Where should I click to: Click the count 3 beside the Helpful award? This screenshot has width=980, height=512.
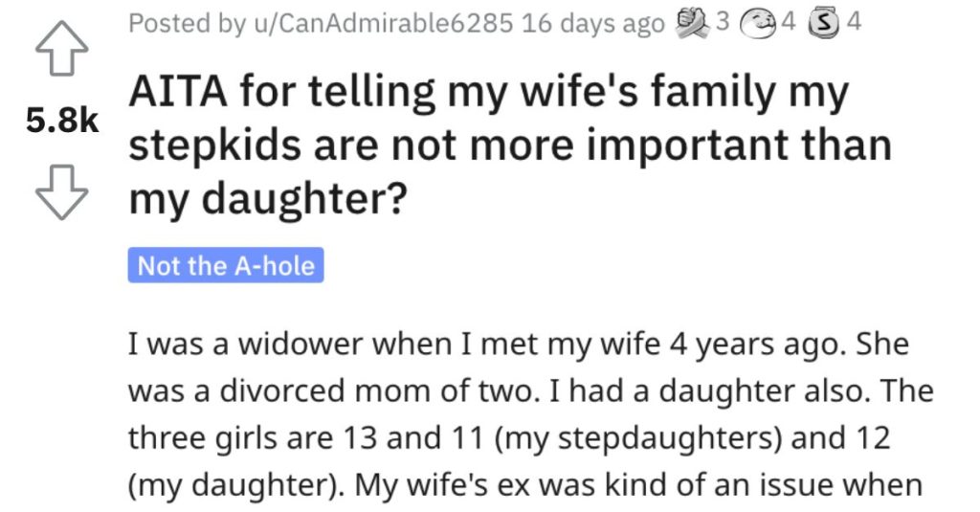click(x=722, y=22)
